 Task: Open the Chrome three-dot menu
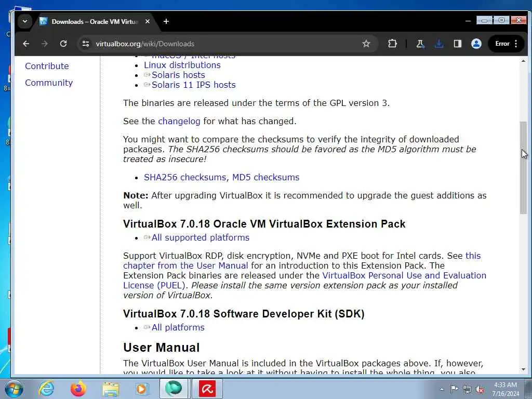pyautogui.click(x=516, y=44)
